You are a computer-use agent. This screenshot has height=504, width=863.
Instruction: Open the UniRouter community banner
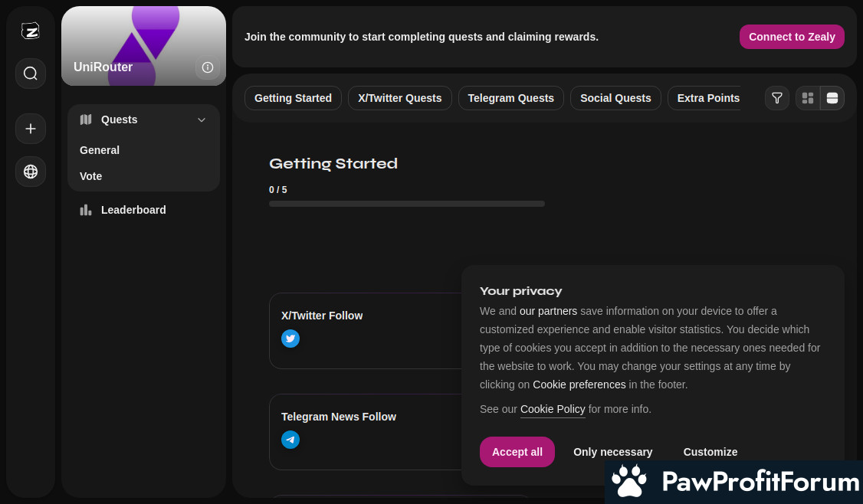click(143, 46)
